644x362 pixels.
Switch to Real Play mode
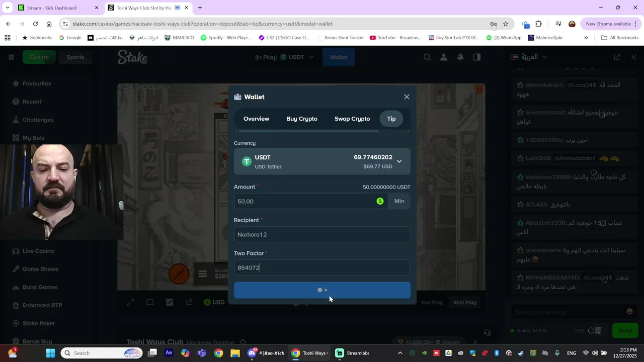coord(464,302)
